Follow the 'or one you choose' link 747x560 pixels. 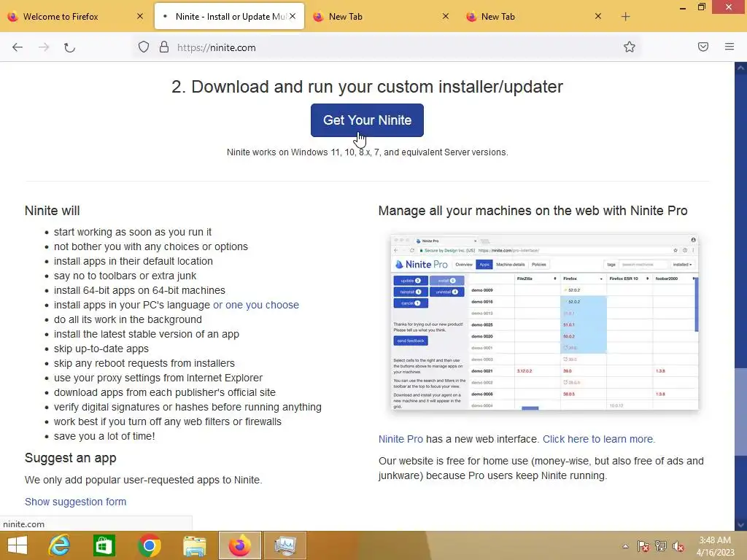[x=256, y=305]
